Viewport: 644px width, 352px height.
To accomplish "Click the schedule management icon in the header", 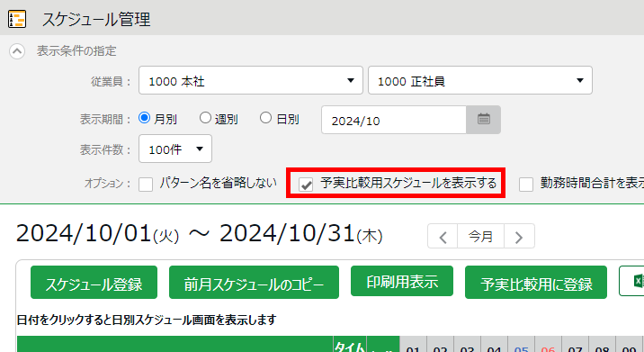I will (x=17, y=19).
